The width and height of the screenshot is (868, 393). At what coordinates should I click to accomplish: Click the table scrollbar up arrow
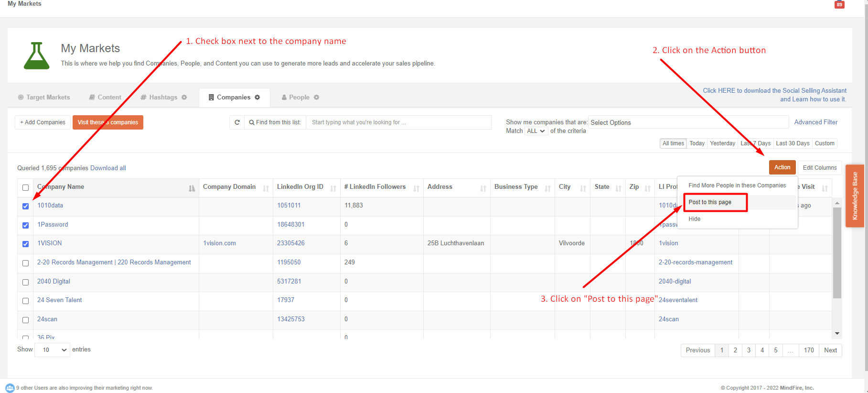click(837, 203)
